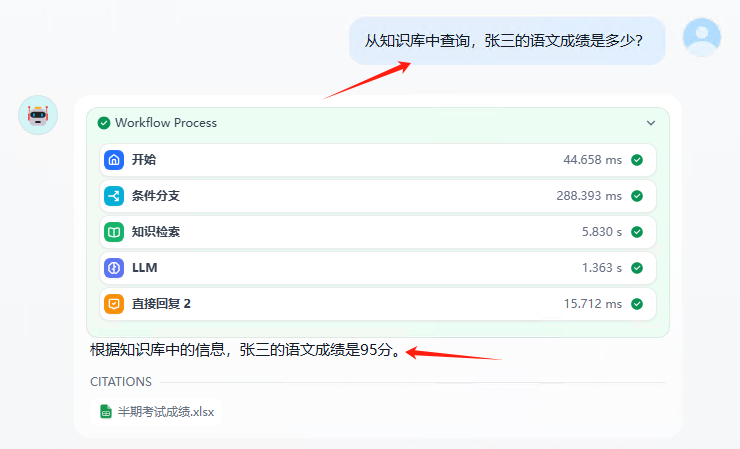Screen dimensions: 740x449
Task: Click the user profile avatar
Action: click(x=701, y=37)
